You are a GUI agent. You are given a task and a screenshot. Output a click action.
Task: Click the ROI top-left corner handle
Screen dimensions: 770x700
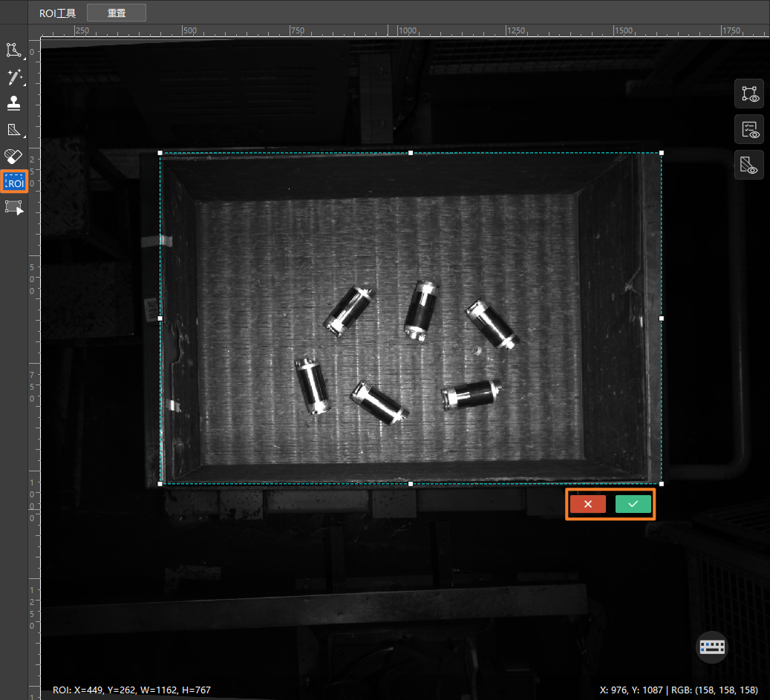tap(160, 153)
